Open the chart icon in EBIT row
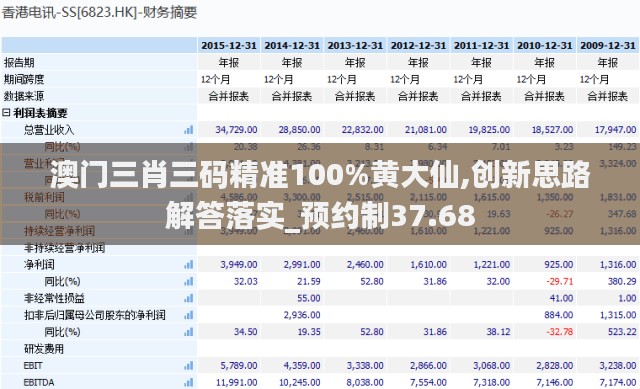Viewport: 640px width, 389px height. [189, 366]
